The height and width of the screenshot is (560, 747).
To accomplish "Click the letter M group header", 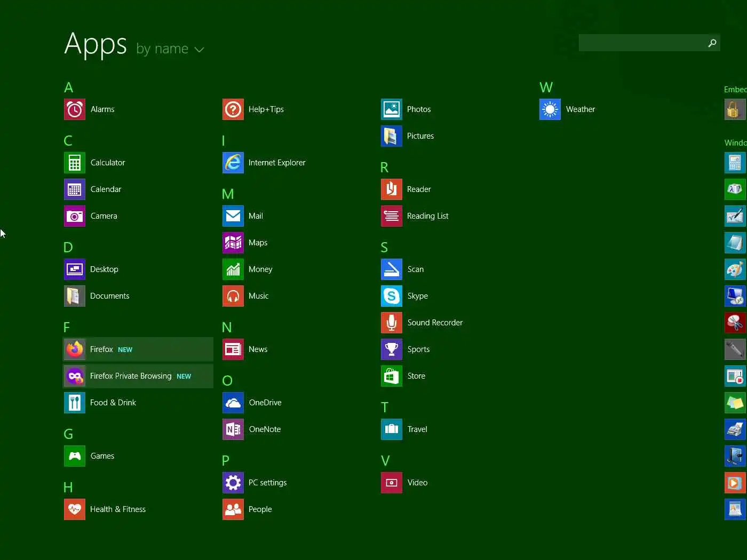I will pyautogui.click(x=228, y=194).
